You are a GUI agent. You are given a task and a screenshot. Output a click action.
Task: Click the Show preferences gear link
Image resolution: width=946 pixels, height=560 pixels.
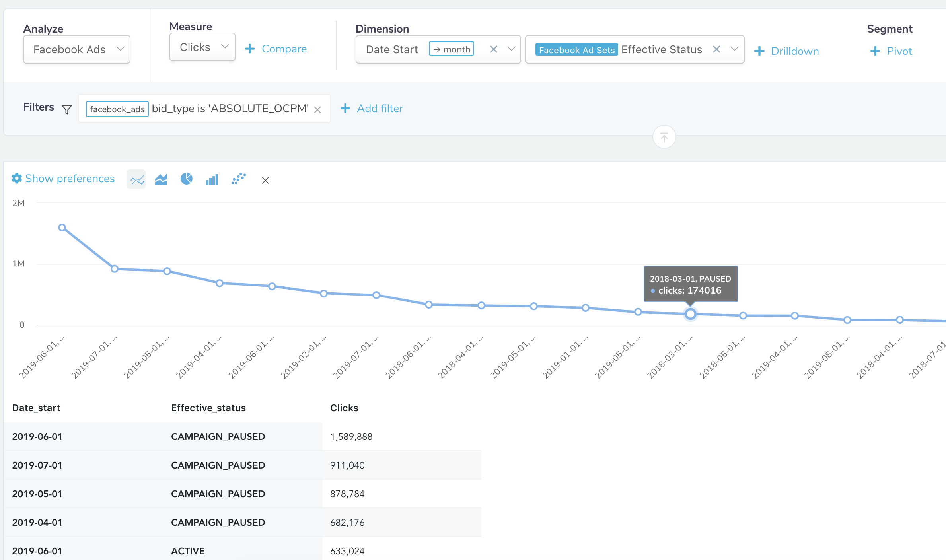[63, 179]
